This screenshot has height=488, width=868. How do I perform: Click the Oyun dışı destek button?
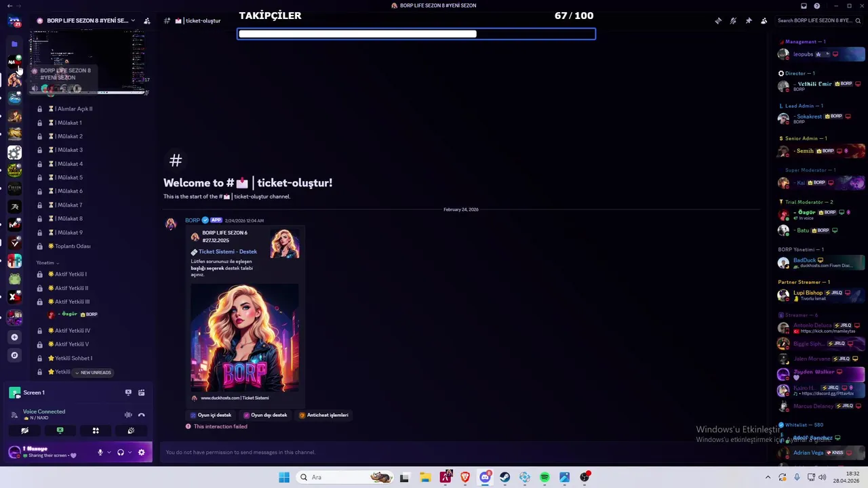click(x=265, y=415)
